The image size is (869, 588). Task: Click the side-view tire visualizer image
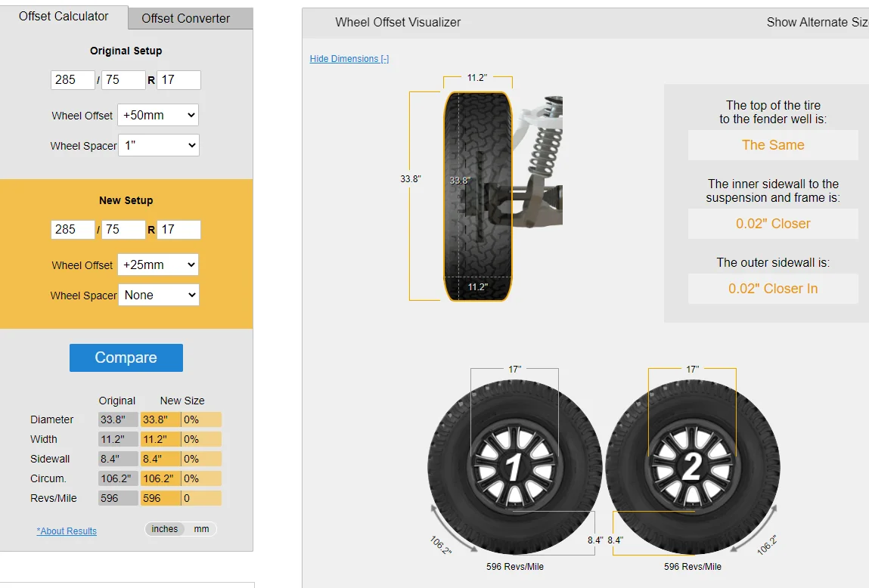(x=478, y=196)
